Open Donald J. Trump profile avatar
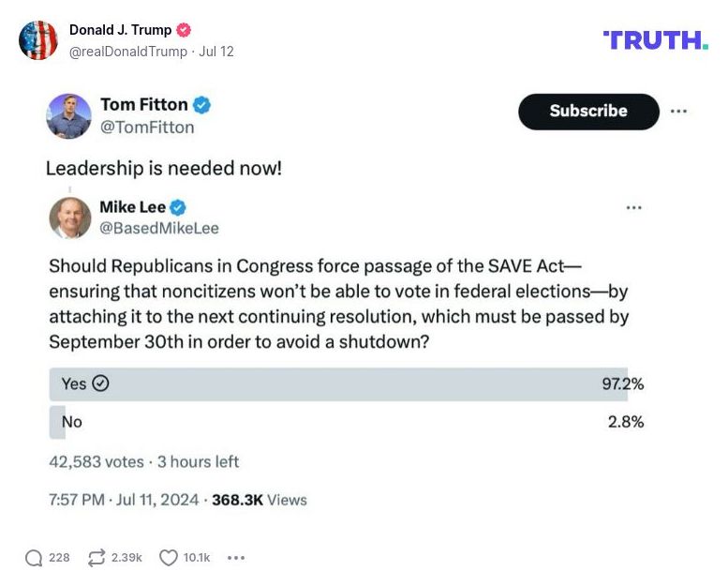Viewport: 728px width, 586px height. point(38,40)
